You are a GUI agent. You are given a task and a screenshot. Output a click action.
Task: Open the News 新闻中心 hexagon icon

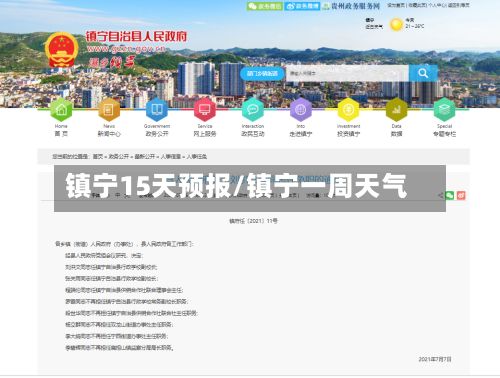[109, 110]
